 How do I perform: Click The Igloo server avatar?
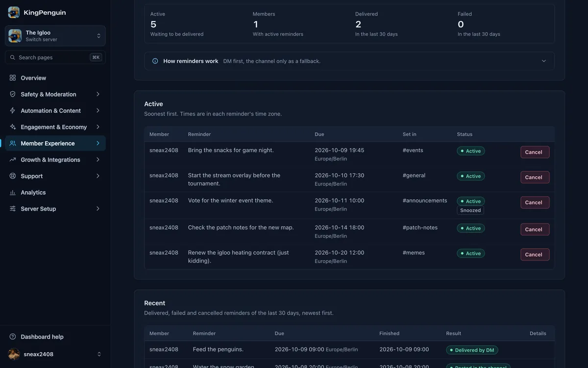(15, 36)
